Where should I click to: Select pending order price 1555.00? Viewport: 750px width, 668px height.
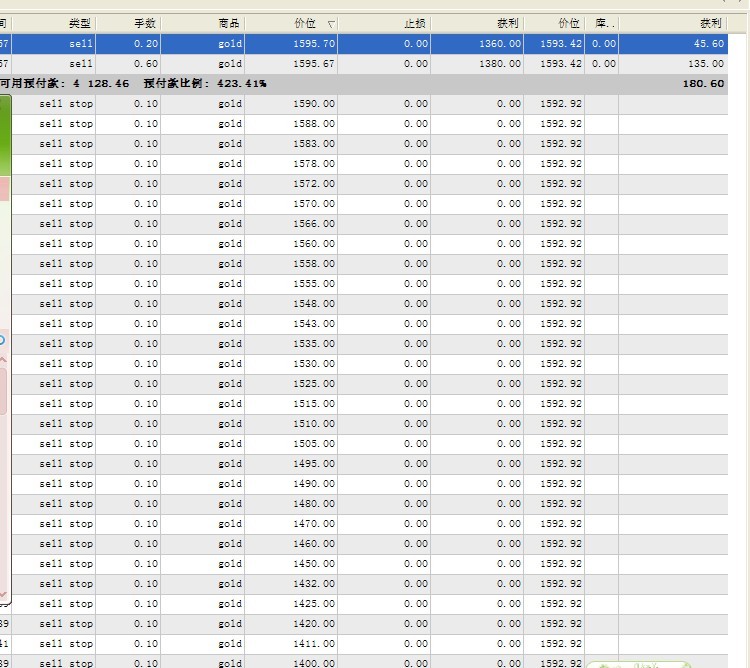point(314,284)
